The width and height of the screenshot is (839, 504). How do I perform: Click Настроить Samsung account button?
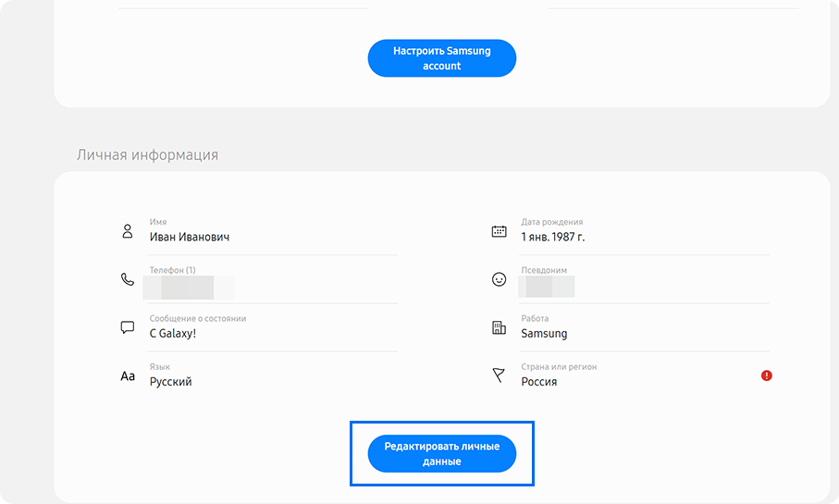[442, 58]
